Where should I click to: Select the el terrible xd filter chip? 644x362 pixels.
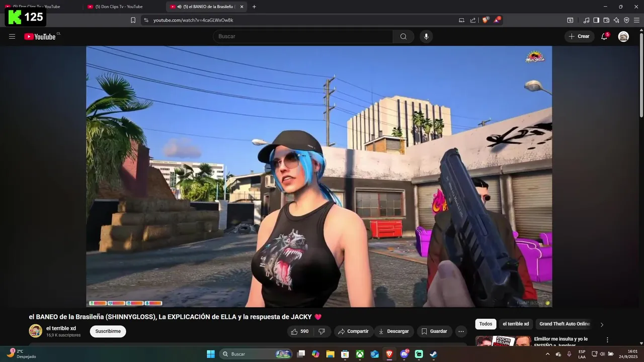click(516, 324)
